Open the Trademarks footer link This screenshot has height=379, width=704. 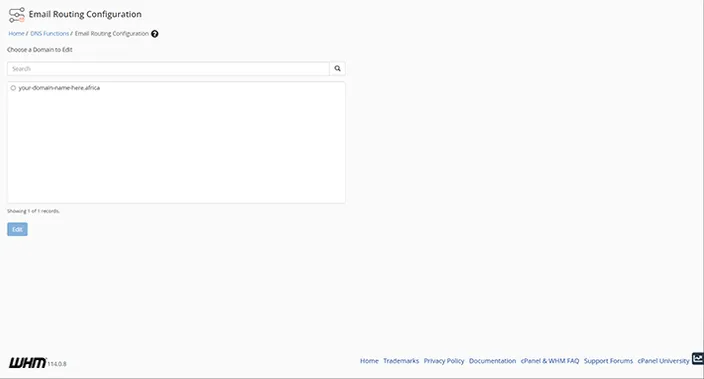click(x=401, y=361)
